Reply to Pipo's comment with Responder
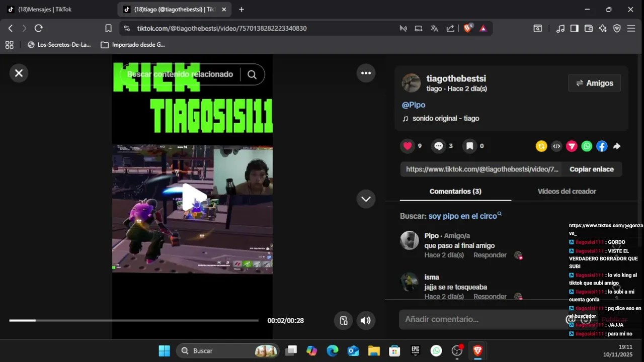The width and height of the screenshot is (644, 362). coord(490,255)
